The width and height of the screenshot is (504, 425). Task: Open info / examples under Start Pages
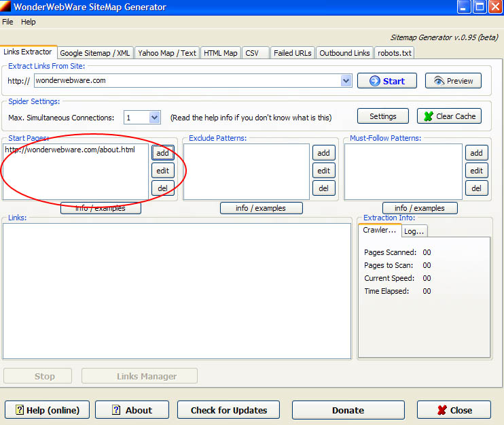(101, 208)
